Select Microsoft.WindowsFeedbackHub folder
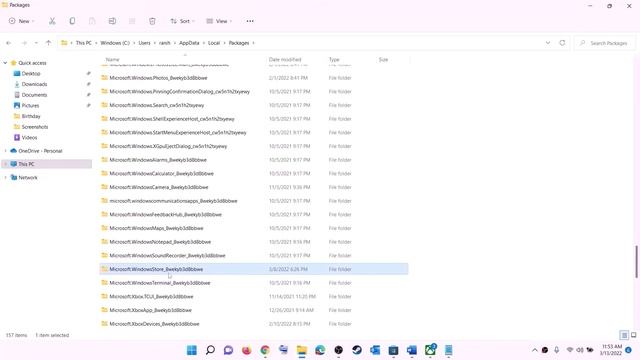The image size is (640, 360). pos(253,215)
